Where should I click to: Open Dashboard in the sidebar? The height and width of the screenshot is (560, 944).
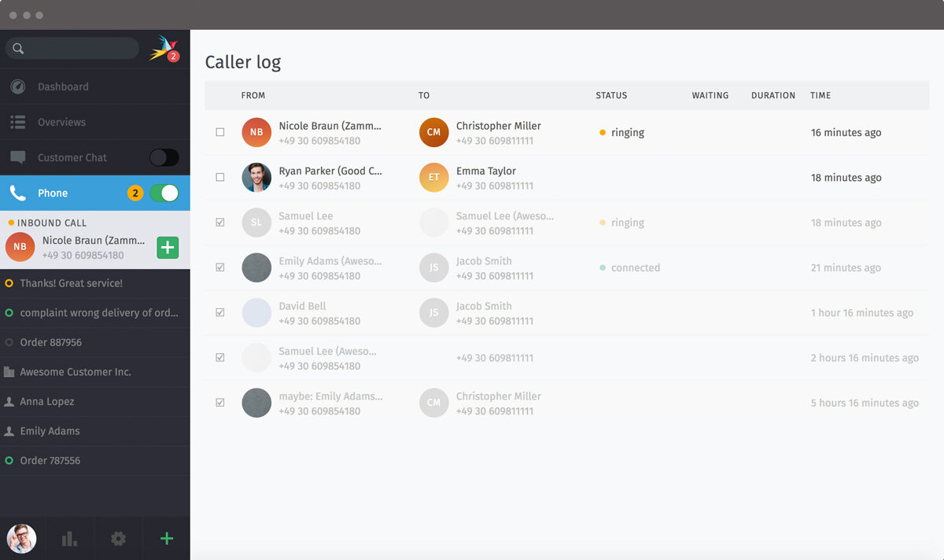95,87
